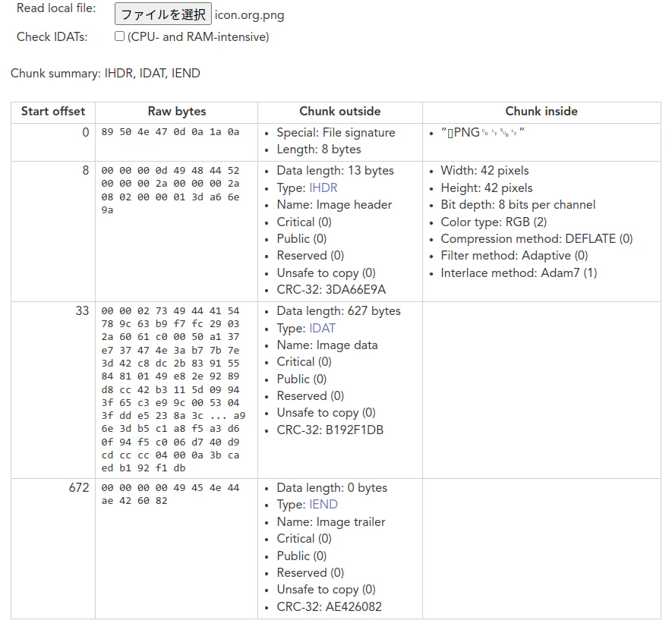The image size is (672, 633).
Task: Click 'Data length: 627 bytes' entry
Action: [x=339, y=311]
